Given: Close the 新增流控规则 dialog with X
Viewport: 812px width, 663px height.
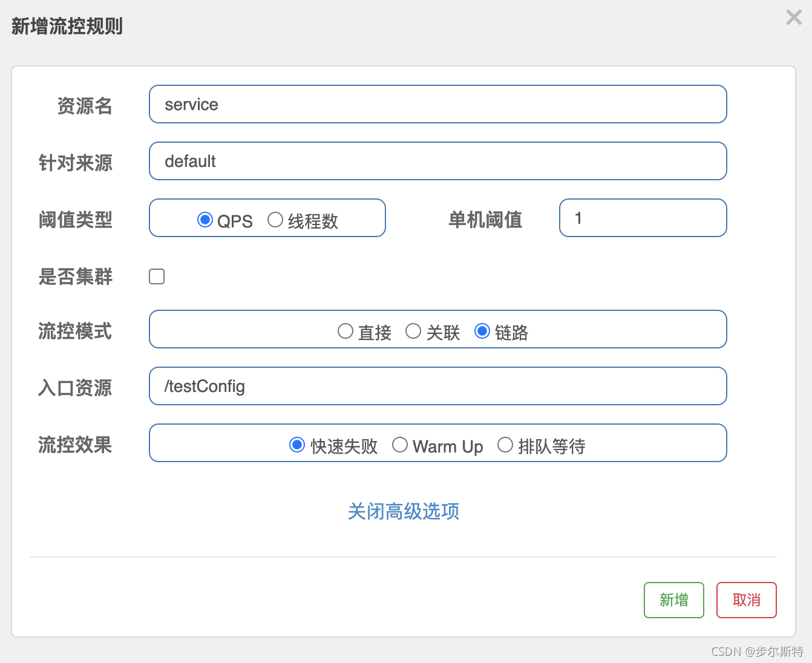Looking at the screenshot, I should (793, 18).
